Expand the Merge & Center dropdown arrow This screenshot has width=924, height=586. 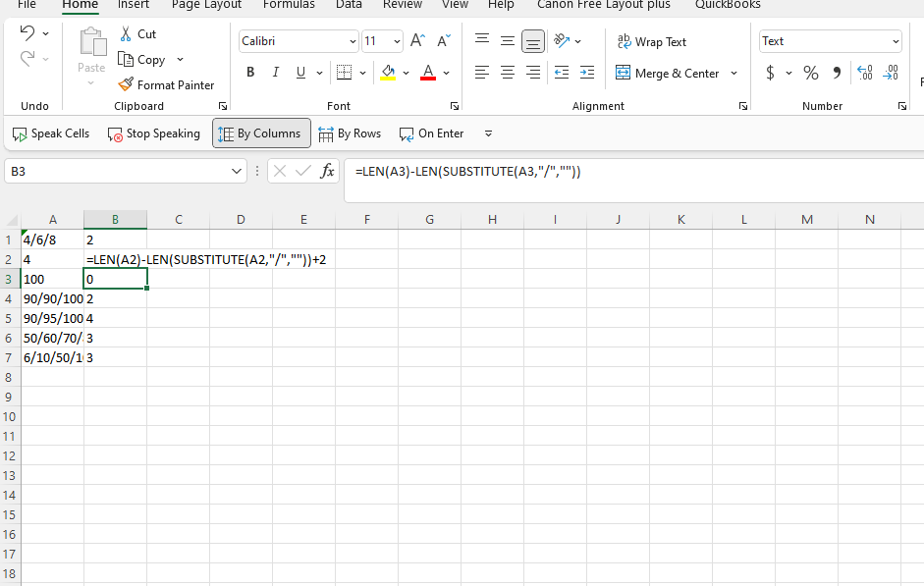point(734,73)
